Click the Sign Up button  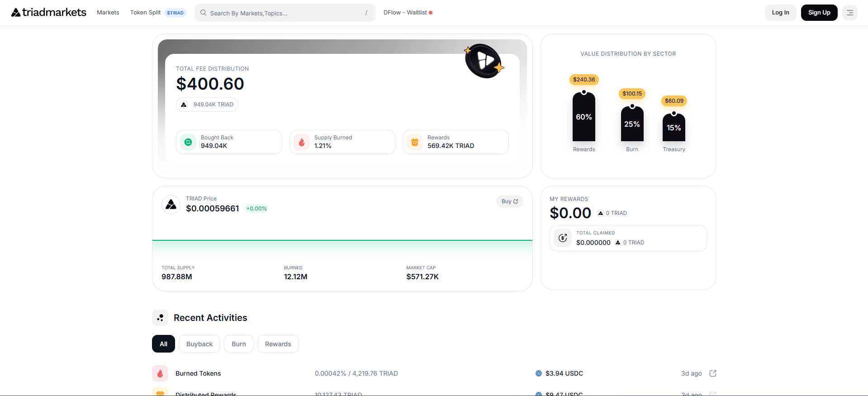tap(819, 13)
